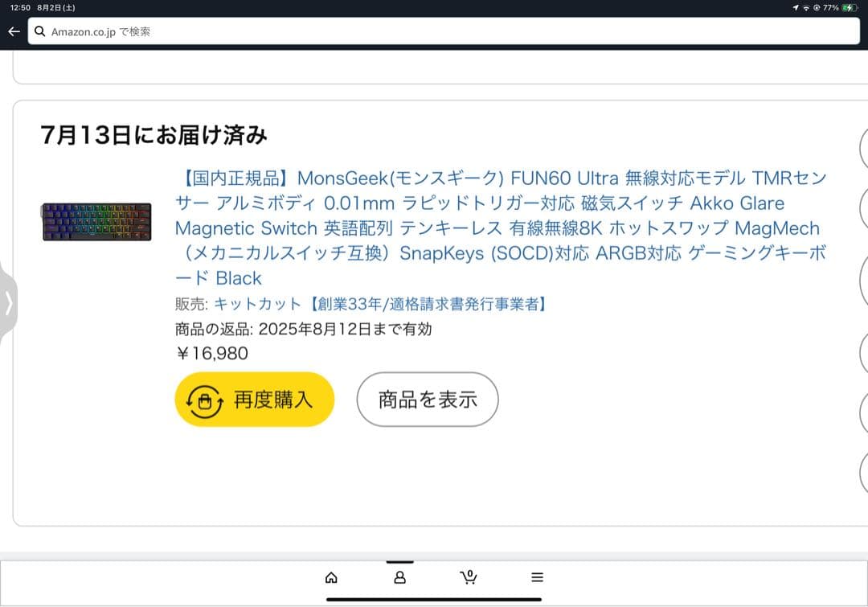Screen dimensions: 868x607
Task: Tap the 12:50 clock in status bar
Action: 19,7
